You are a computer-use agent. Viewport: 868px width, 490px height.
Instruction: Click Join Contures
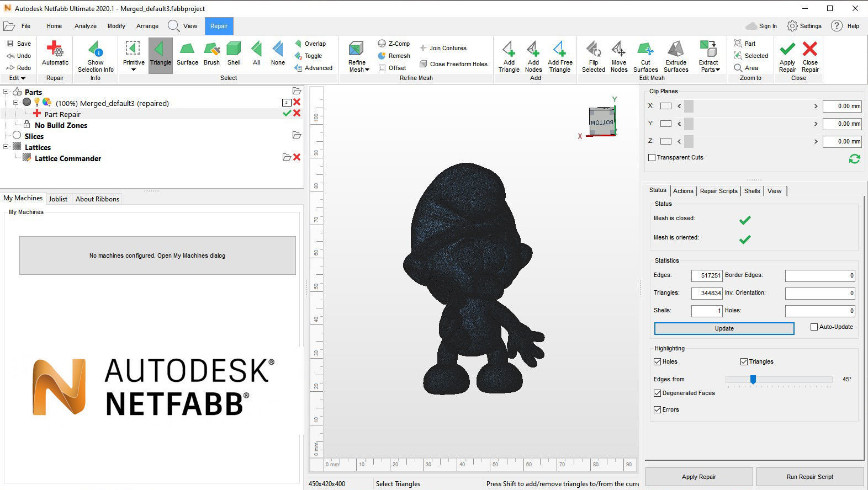(x=443, y=48)
